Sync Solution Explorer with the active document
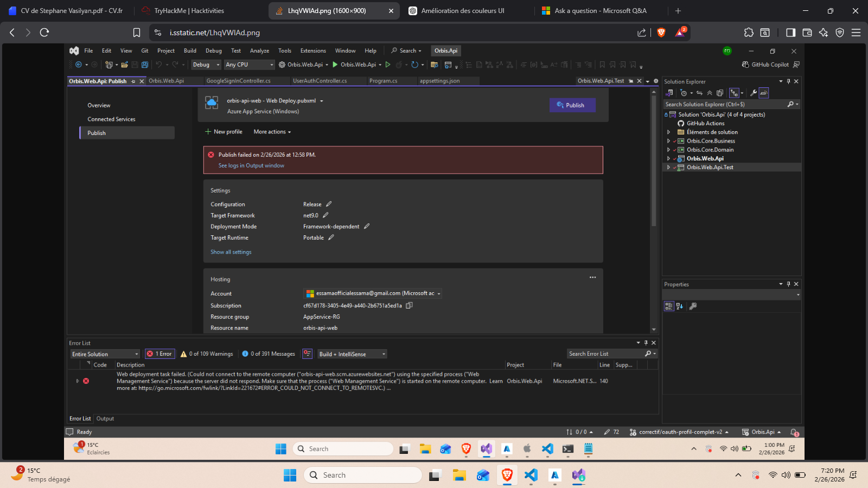Viewport: 868px width, 488px height. pos(699,93)
